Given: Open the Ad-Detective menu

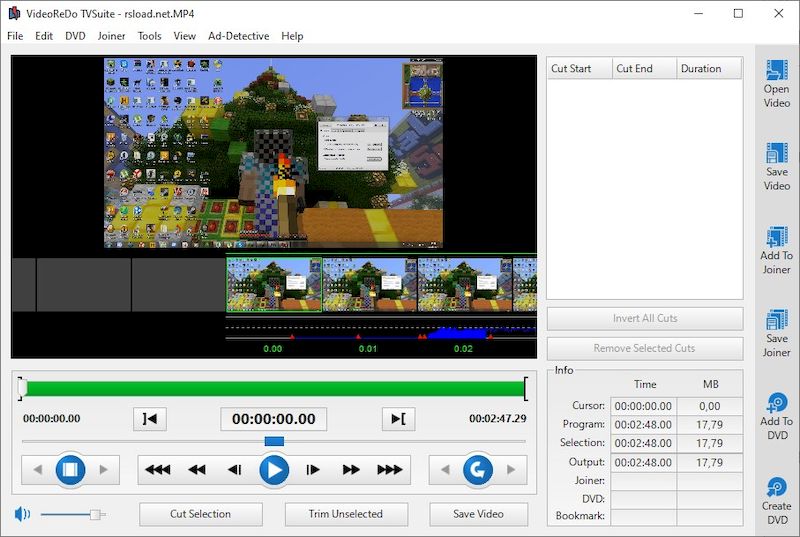Looking at the screenshot, I should coord(238,36).
